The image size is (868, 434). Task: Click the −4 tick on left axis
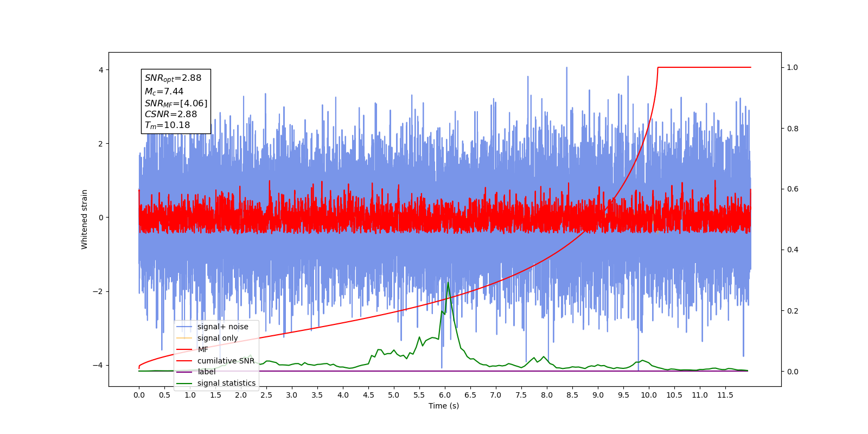click(x=98, y=365)
